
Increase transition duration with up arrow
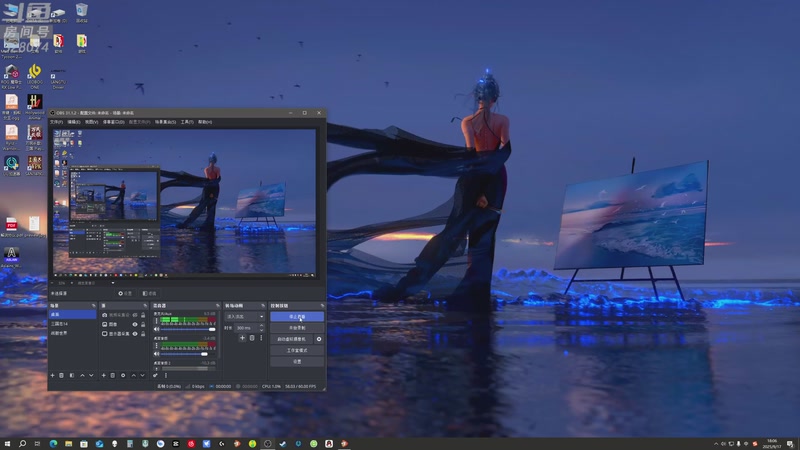(262, 326)
